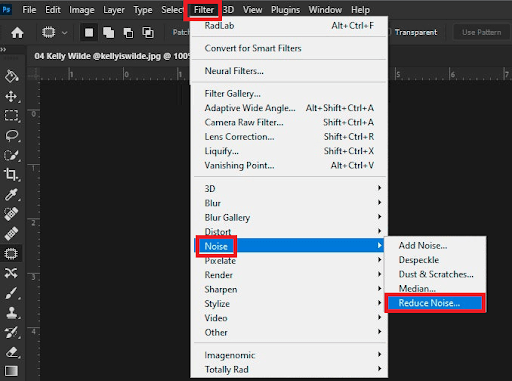Expand the Stylize submenu
The image size is (512, 381).
click(x=289, y=304)
